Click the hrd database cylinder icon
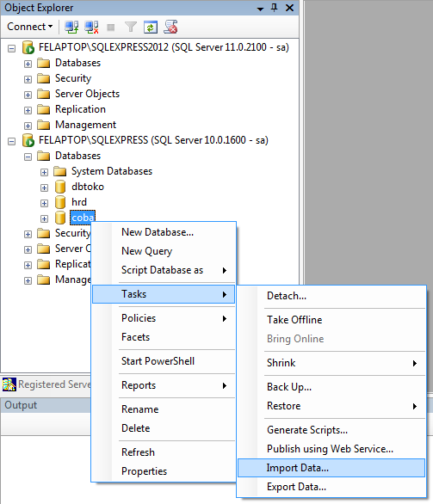This screenshot has height=504, width=433. (60, 202)
